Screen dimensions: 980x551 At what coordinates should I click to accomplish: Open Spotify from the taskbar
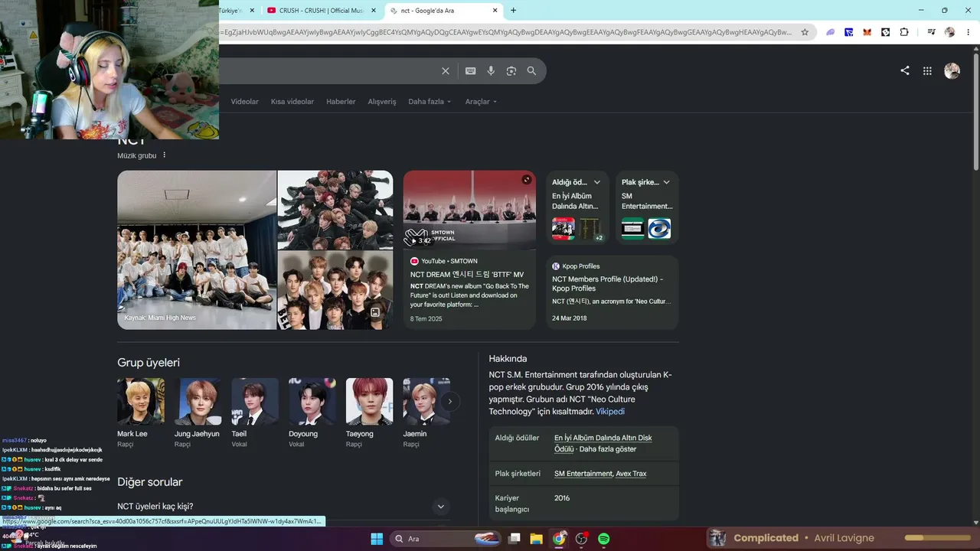[x=603, y=539]
